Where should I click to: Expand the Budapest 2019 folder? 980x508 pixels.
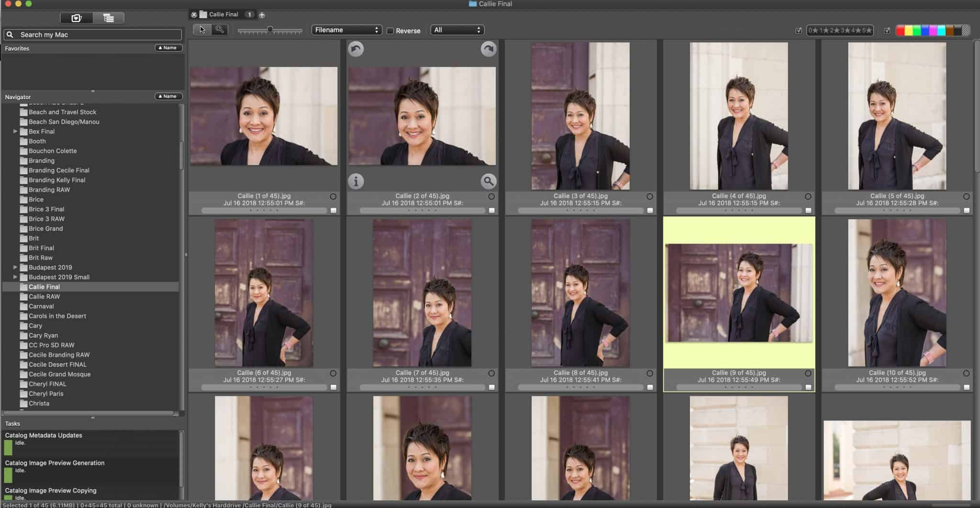tap(15, 267)
